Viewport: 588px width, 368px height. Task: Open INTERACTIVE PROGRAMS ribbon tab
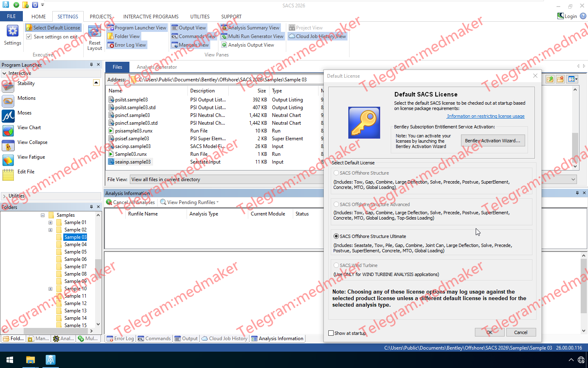click(x=151, y=17)
